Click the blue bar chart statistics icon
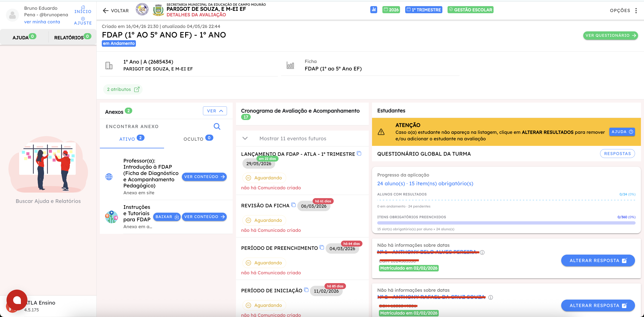This screenshot has width=644, height=317. click(374, 10)
